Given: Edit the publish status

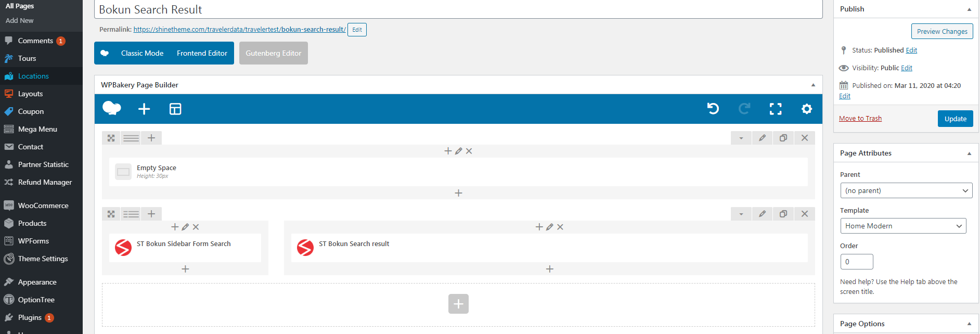Looking at the screenshot, I should (x=911, y=50).
